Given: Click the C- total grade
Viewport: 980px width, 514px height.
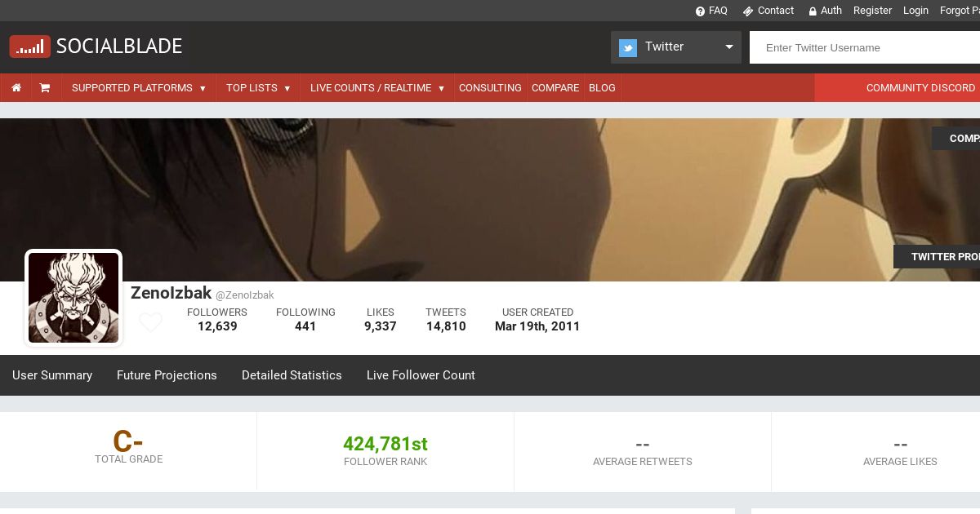Looking at the screenshot, I should (x=128, y=441).
